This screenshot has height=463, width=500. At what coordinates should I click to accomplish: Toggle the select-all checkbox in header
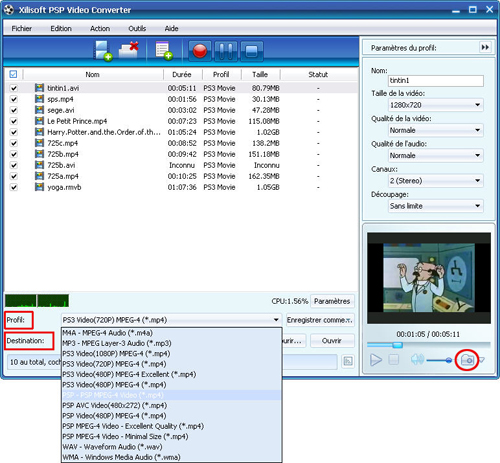13,74
